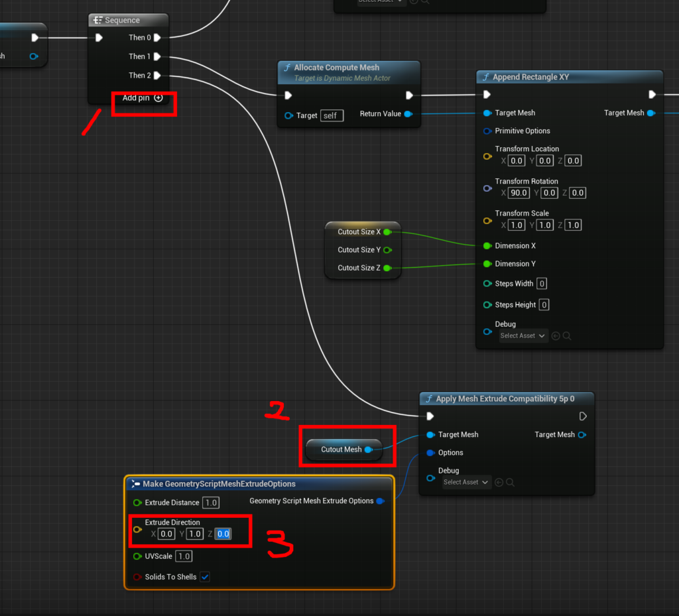Click the Dimension Y input pin

click(x=487, y=264)
